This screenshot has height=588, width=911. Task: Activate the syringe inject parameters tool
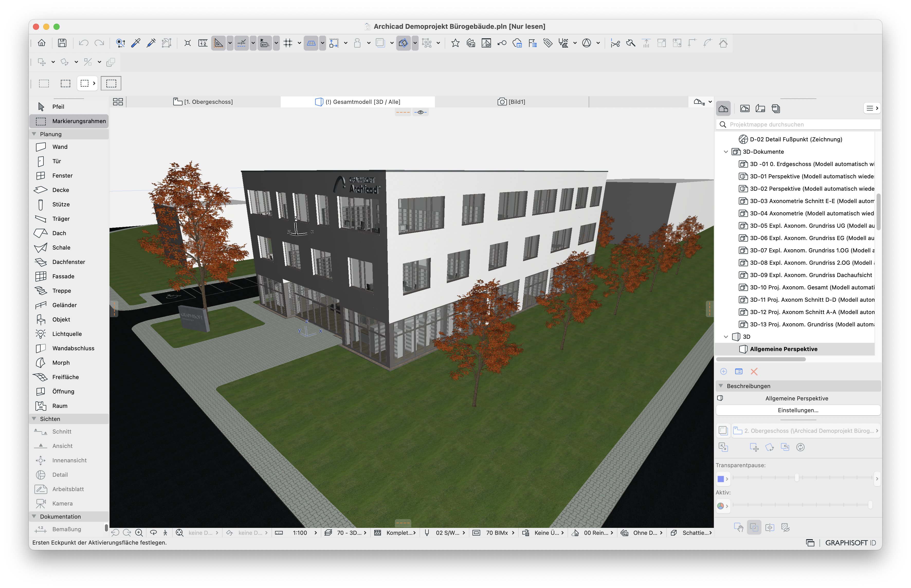coord(151,43)
